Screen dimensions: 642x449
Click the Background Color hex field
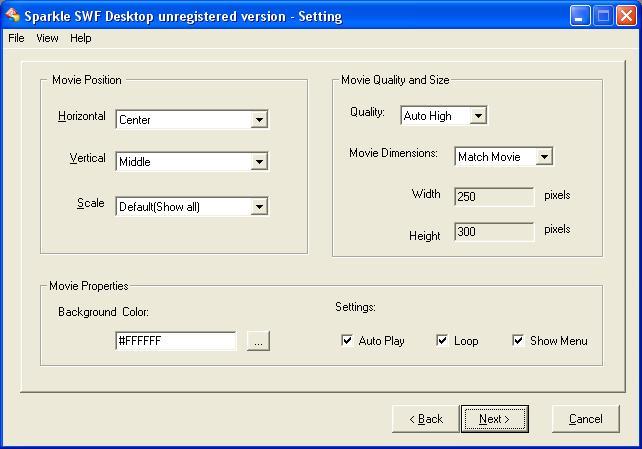tap(176, 341)
